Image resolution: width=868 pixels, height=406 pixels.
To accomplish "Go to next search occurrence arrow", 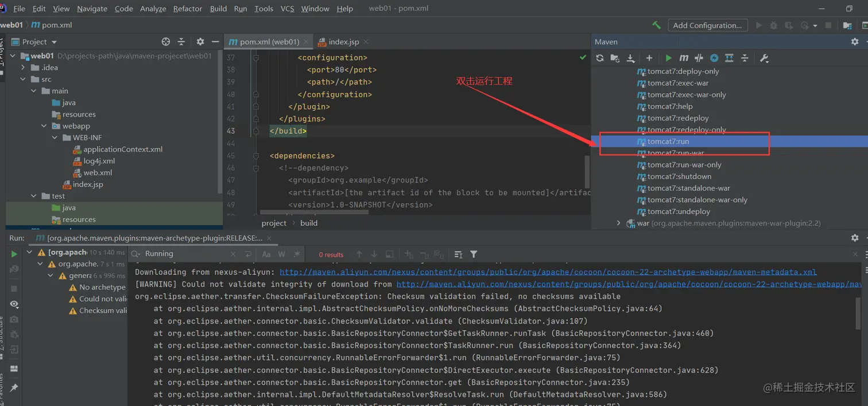I will 374,254.
